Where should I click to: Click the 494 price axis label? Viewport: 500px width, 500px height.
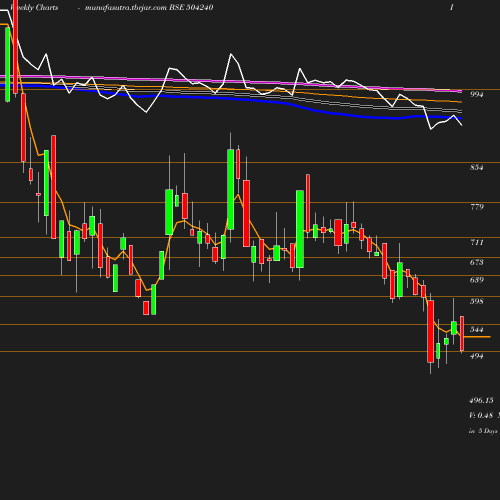coord(476,356)
